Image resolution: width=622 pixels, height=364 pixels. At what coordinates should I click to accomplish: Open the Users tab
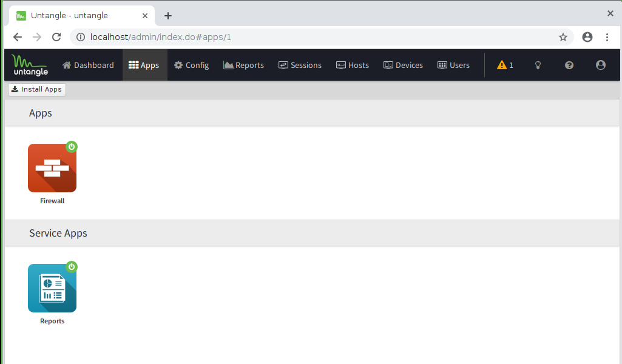[x=453, y=65]
